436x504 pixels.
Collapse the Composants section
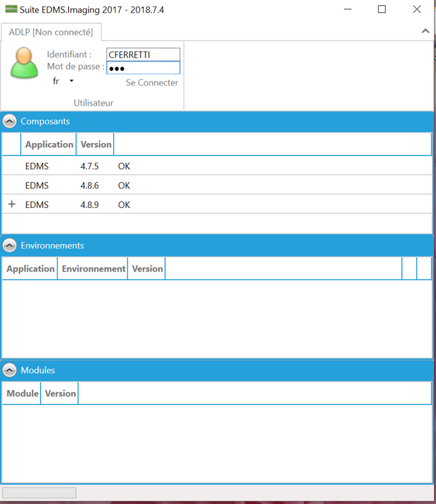point(10,121)
